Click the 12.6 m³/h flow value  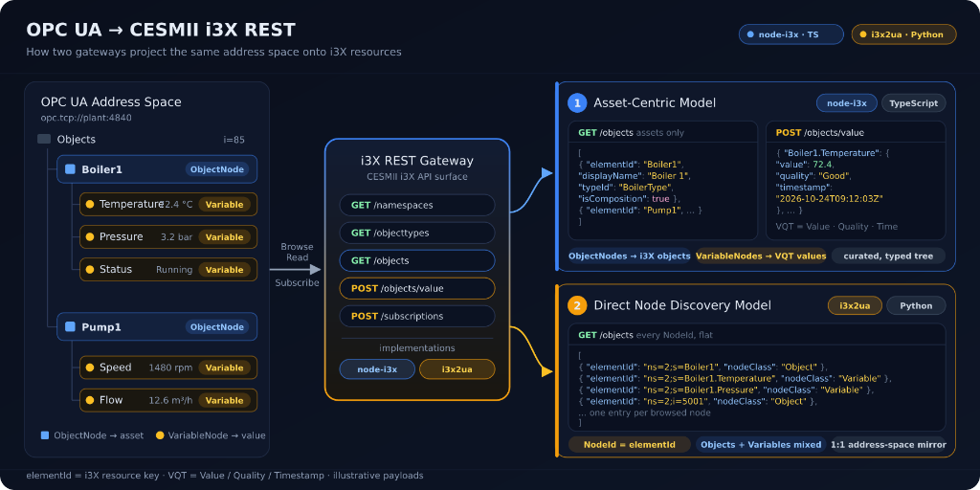(x=170, y=400)
